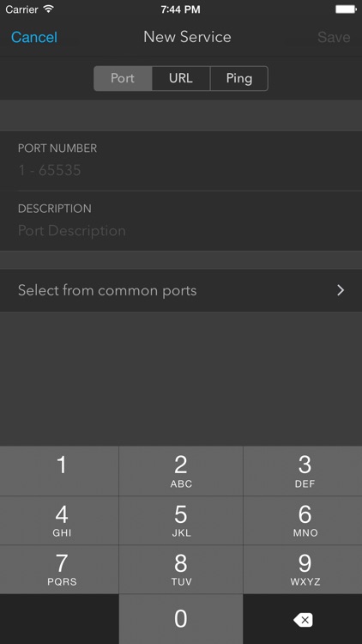The image size is (362, 644).
Task: Tap keypad digit 2 ABC
Action: click(x=181, y=471)
